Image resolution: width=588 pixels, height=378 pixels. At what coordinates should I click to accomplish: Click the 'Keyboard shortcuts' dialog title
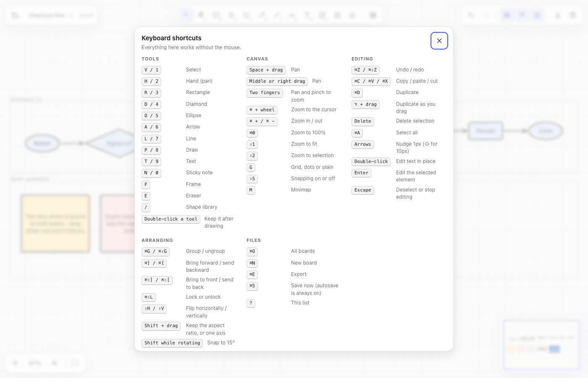pyautogui.click(x=171, y=38)
